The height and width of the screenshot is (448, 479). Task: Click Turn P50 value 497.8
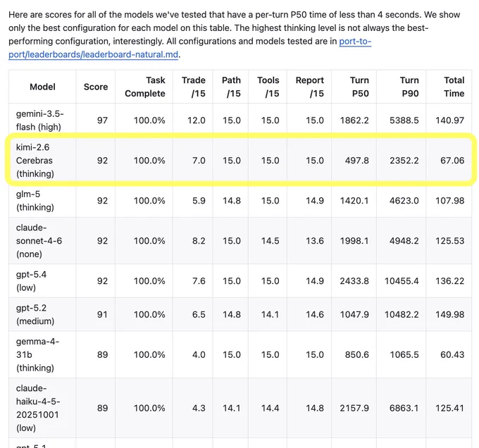coord(357,161)
